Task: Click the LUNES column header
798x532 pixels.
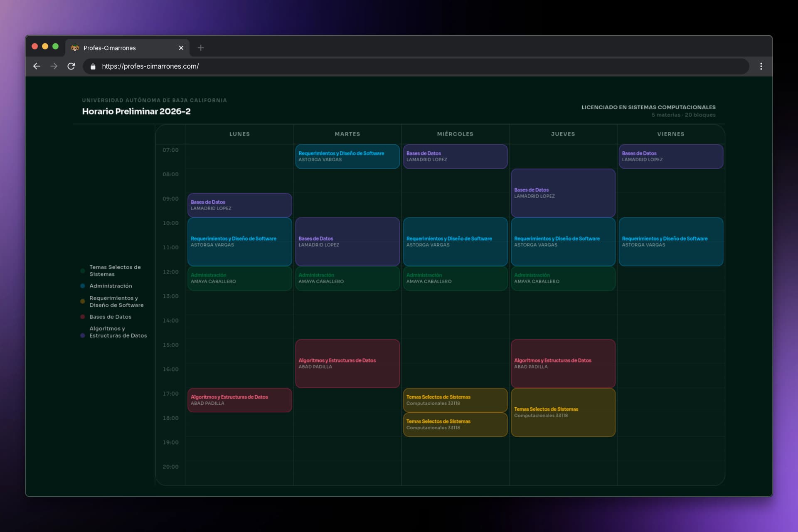Action: click(240, 134)
